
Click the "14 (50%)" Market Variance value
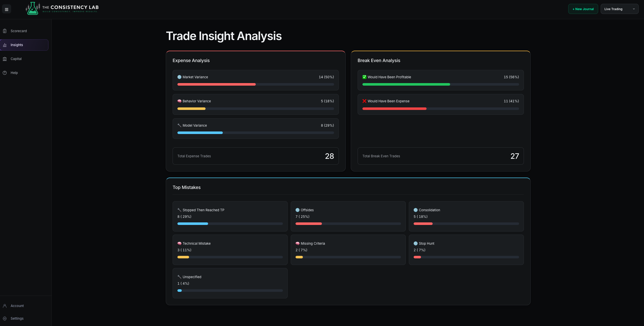point(326,77)
